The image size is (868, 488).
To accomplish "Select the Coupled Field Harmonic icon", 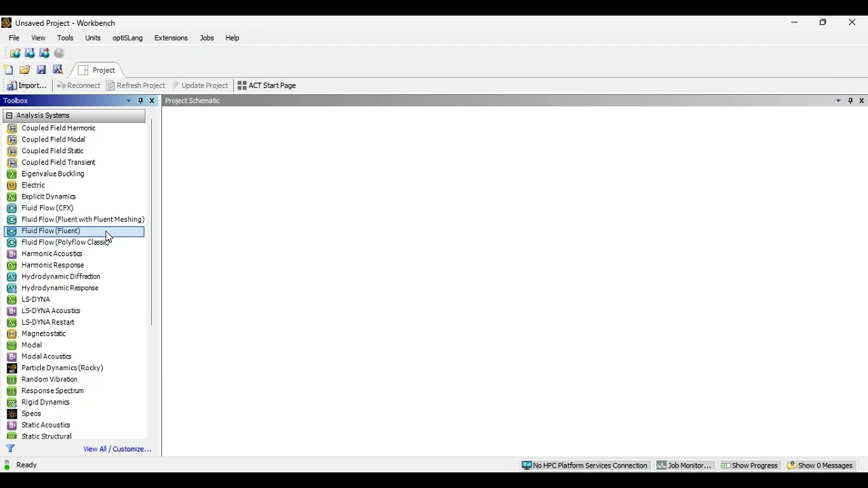I will point(12,128).
